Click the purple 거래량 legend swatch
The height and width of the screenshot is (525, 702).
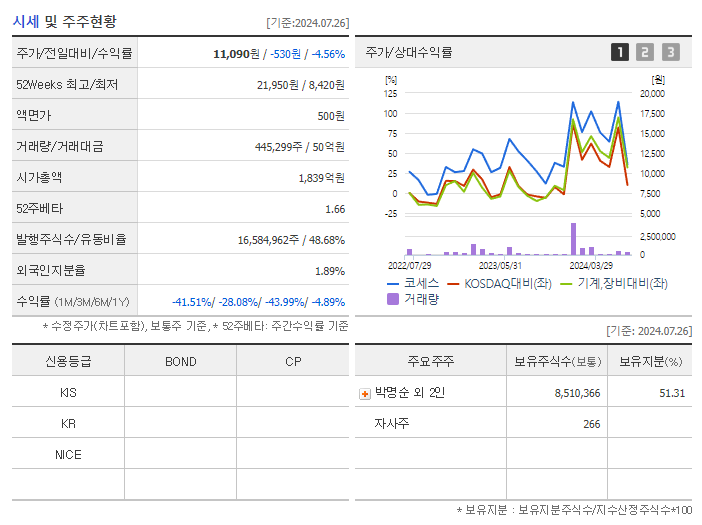click(x=393, y=299)
